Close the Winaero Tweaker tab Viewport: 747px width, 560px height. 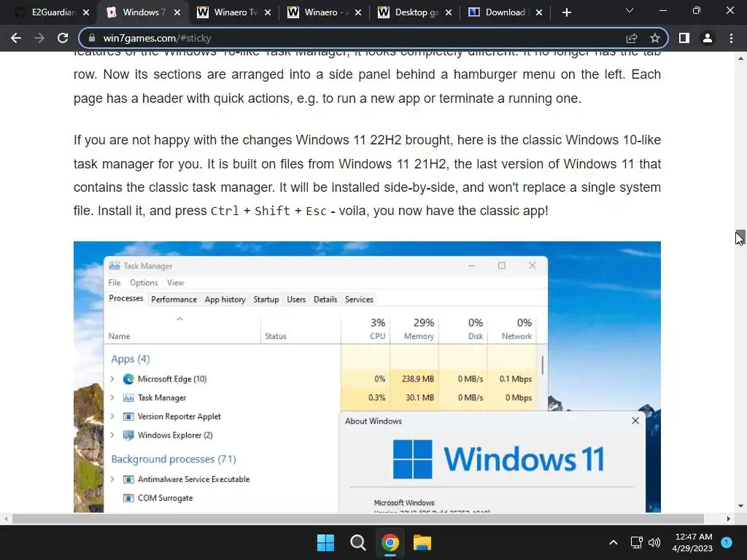coord(268,12)
